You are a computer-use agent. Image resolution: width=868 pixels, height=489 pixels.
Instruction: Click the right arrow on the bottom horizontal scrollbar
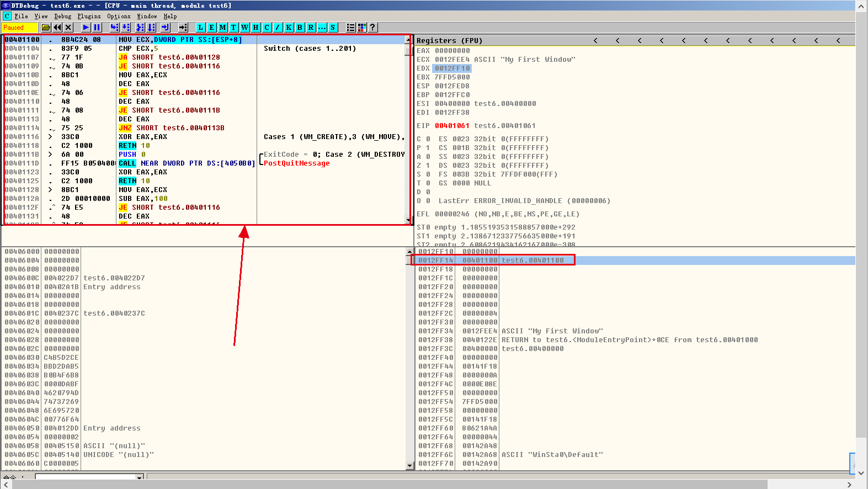point(850,484)
